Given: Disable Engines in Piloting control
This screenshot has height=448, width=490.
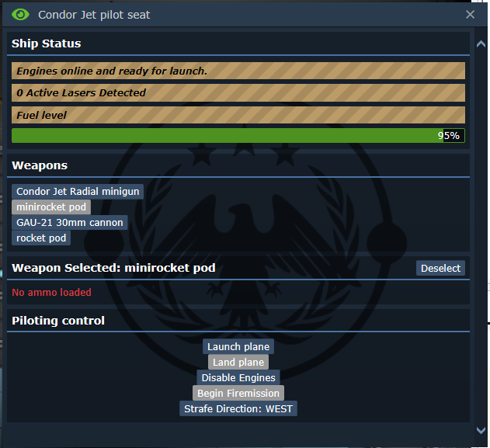Looking at the screenshot, I should click(238, 377).
